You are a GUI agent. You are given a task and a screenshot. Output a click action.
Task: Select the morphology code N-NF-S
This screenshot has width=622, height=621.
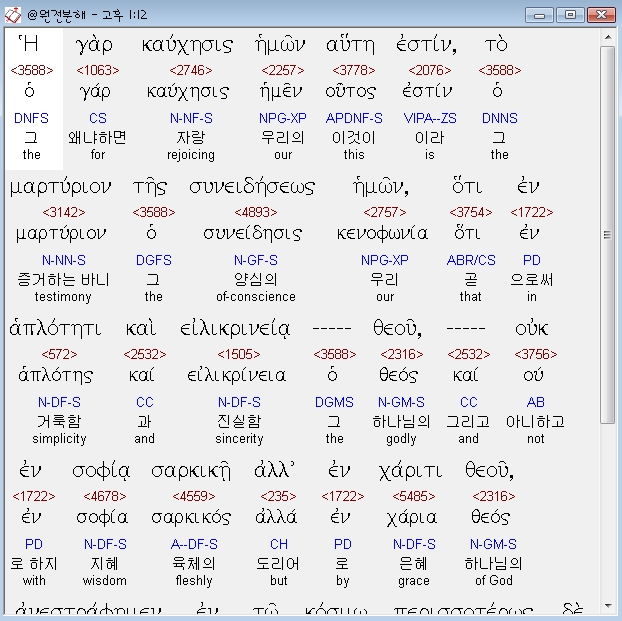tap(191, 118)
